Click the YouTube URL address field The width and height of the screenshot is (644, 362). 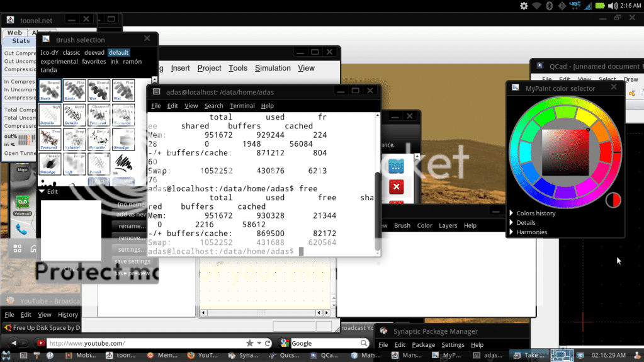tap(146, 343)
